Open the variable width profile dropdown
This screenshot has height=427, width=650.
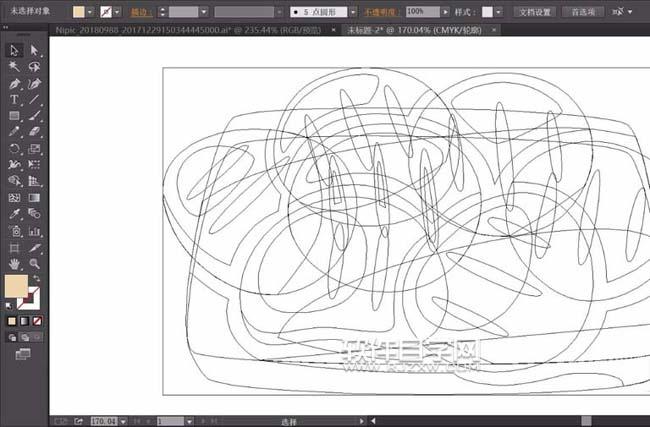(x=279, y=12)
